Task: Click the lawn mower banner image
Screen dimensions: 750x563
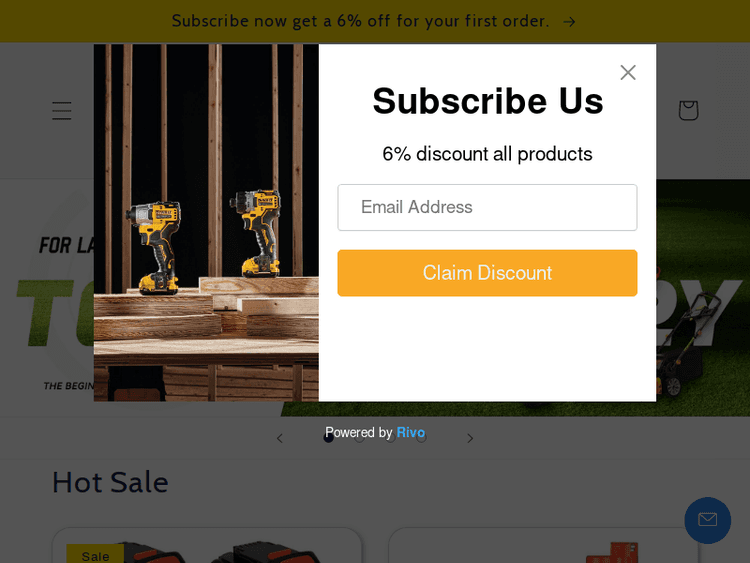Action: coord(703,298)
